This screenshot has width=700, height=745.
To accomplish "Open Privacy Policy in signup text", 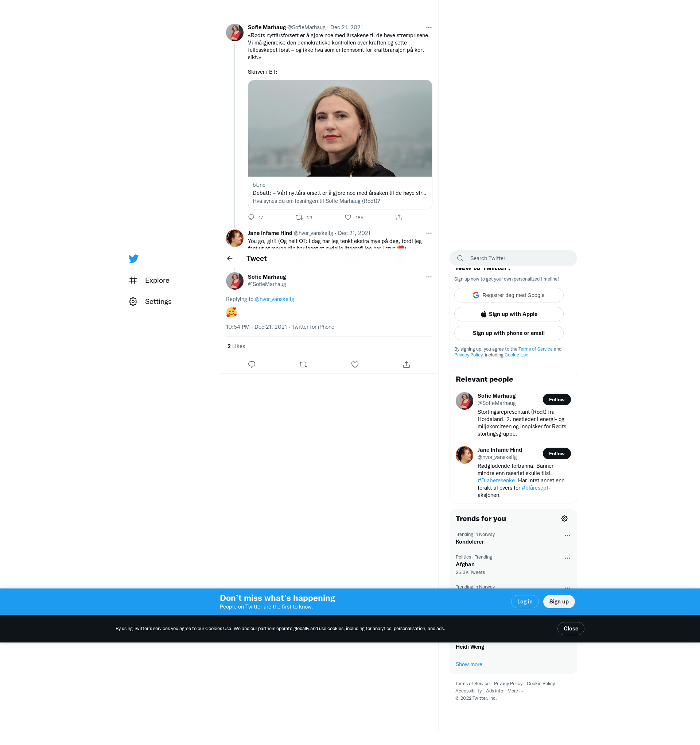I will [x=468, y=355].
